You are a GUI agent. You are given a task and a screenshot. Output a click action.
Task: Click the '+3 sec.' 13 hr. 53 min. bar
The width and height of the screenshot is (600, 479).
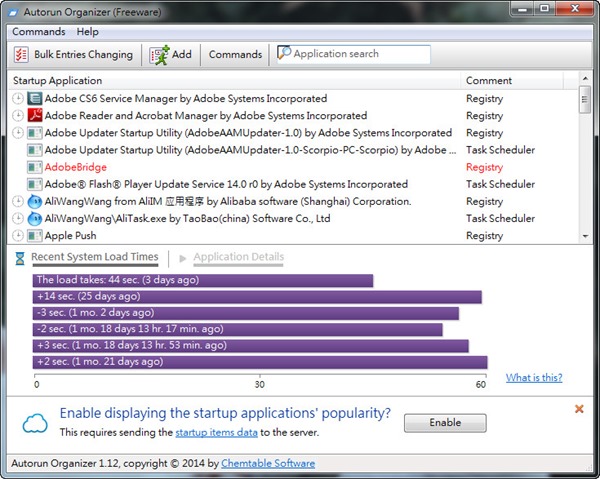click(251, 346)
